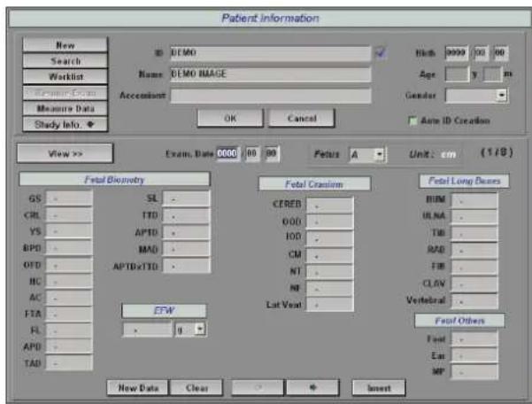Click the Accession# input field
Image resolution: width=532 pixels, height=404 pixels.
click(270, 96)
